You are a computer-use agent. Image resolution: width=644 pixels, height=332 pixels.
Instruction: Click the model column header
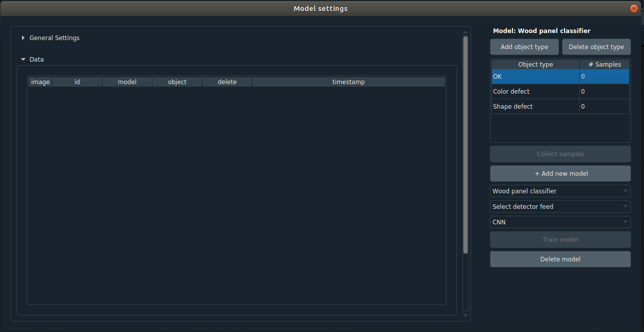click(x=127, y=82)
